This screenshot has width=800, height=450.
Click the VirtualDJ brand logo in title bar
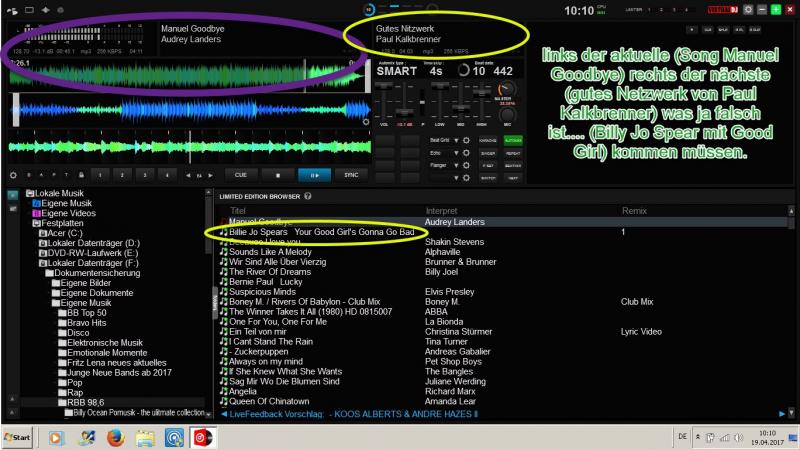722,10
